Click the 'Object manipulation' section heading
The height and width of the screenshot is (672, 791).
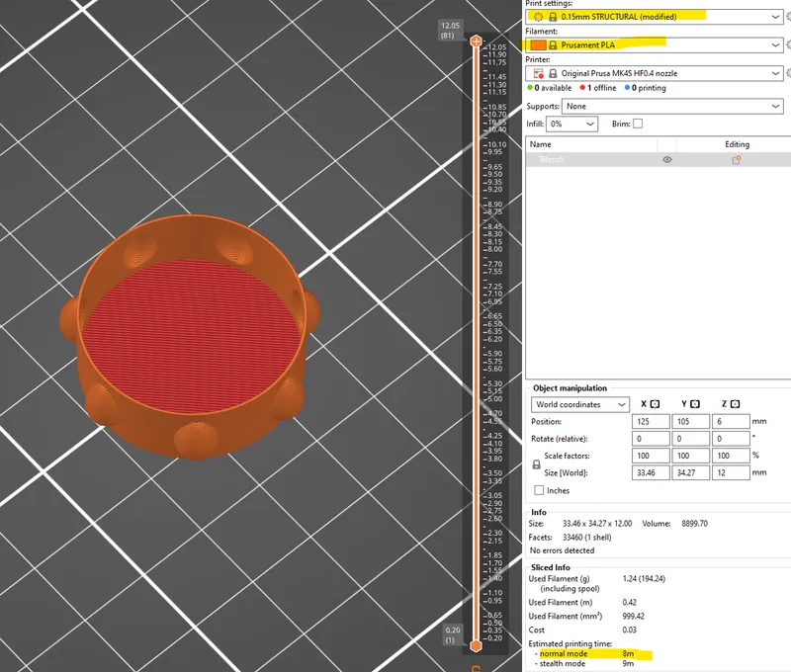coord(571,388)
